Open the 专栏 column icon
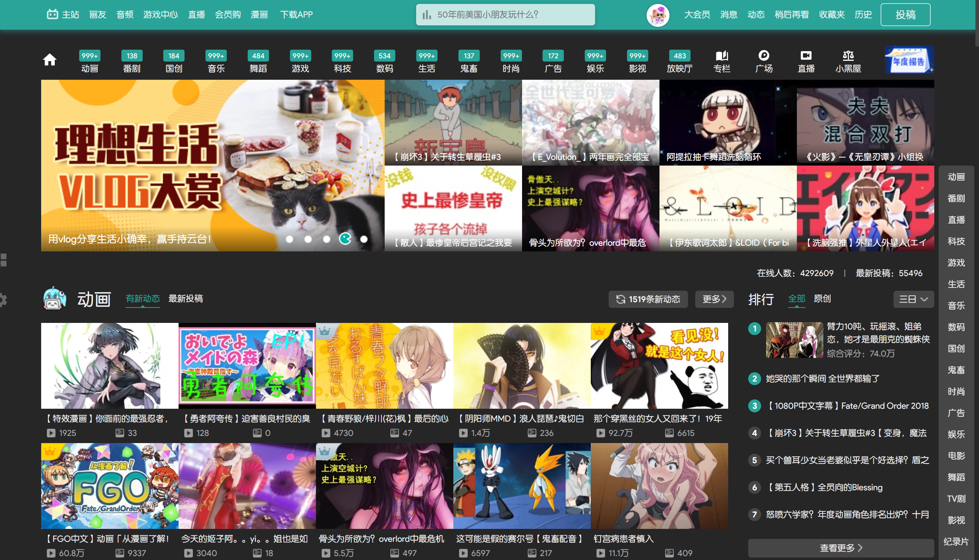 722,56
